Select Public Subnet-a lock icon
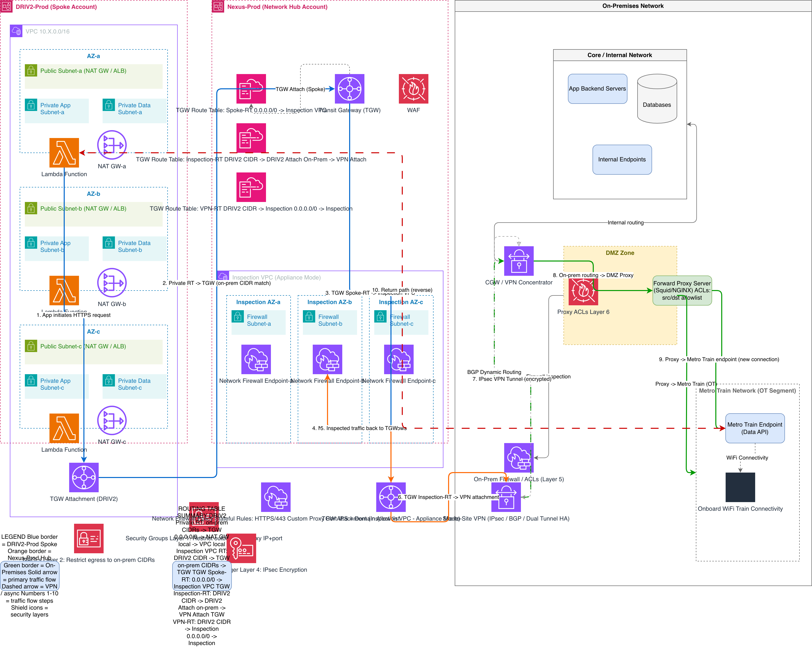Image resolution: width=812 pixels, height=647 pixels. pos(31,70)
